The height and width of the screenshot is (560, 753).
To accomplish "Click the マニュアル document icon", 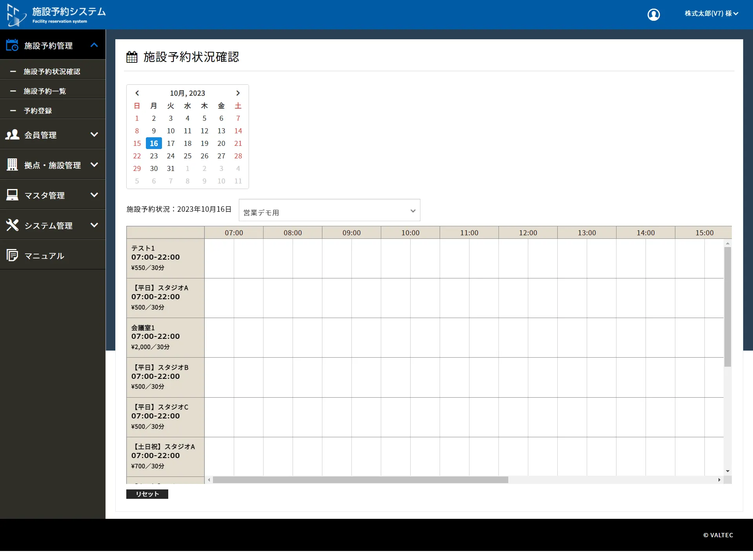I will click(x=12, y=255).
